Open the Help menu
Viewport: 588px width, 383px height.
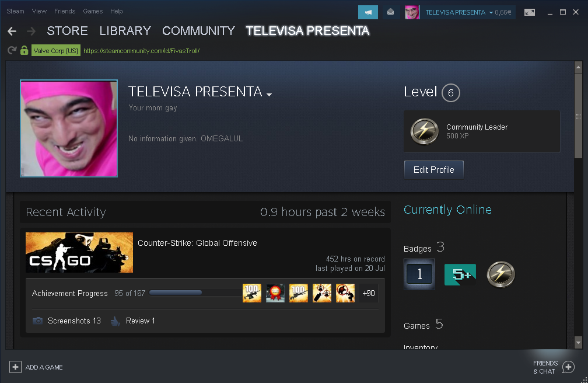[117, 11]
